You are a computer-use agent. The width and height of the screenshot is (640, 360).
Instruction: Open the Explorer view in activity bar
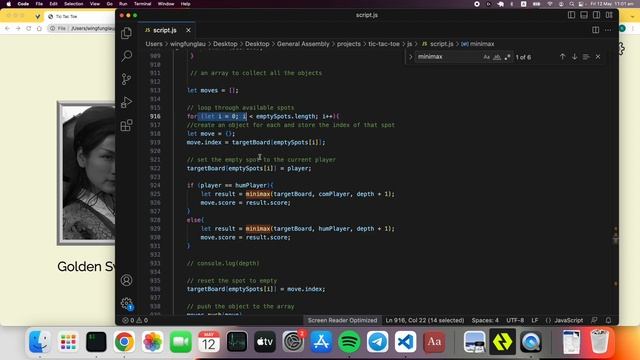(x=127, y=33)
